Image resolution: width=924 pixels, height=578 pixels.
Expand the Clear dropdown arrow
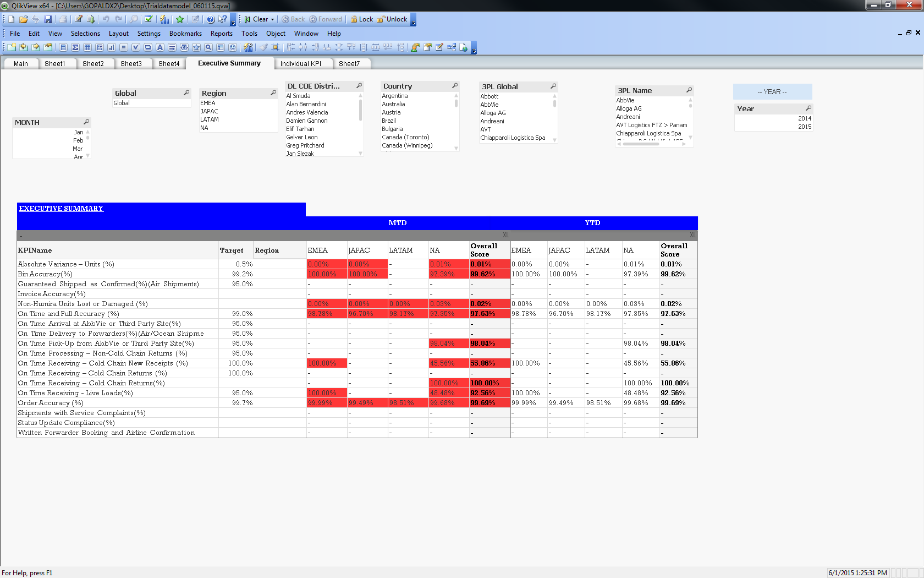272,19
